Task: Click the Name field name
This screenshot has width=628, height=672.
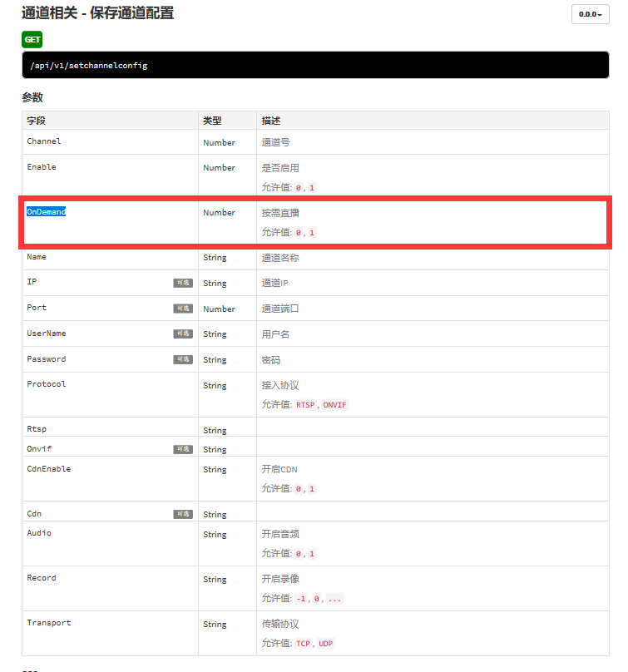Action: click(x=37, y=257)
